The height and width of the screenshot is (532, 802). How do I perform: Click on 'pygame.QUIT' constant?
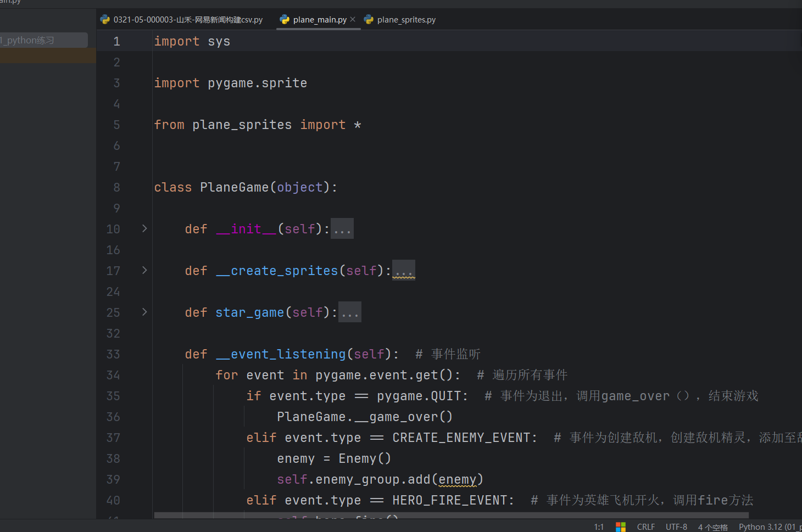click(419, 396)
